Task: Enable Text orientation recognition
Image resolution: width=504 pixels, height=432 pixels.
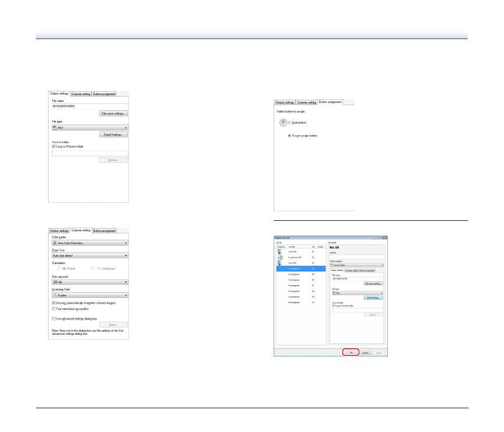Action: pos(53,309)
